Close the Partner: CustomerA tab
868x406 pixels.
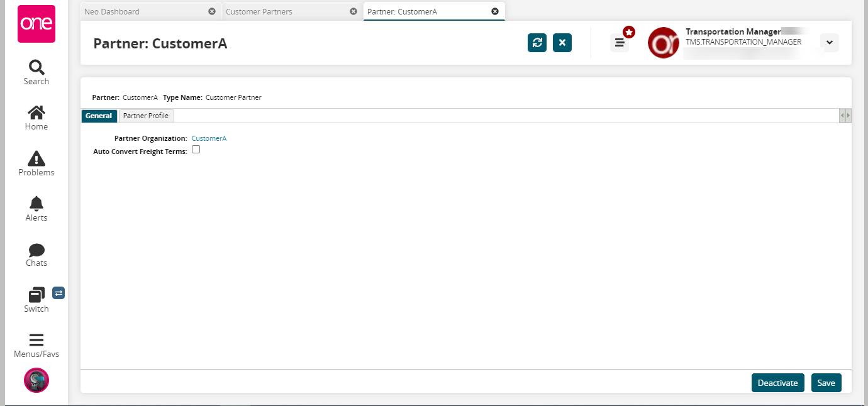click(495, 11)
